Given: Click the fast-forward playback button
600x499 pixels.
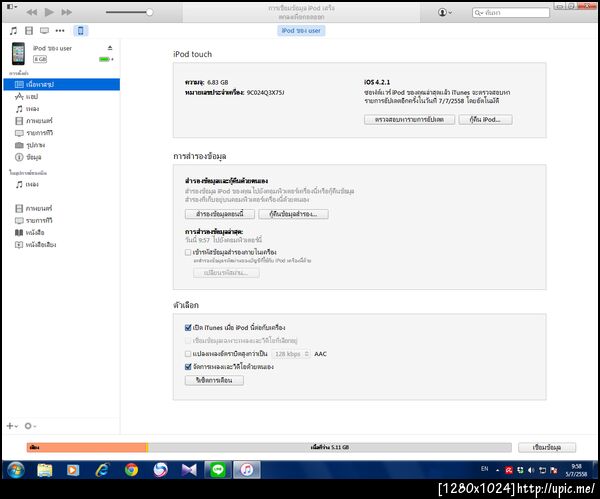Looking at the screenshot, I should [67, 12].
